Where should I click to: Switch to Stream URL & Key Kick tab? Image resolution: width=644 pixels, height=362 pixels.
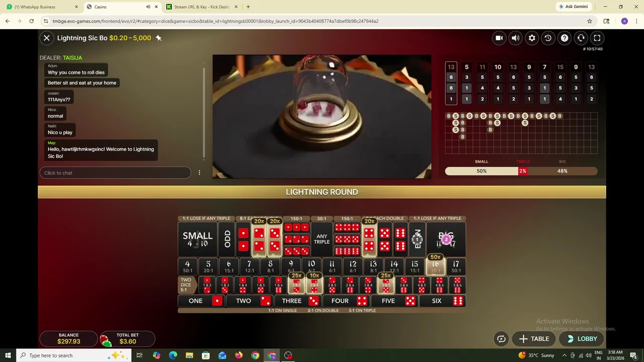click(x=201, y=7)
